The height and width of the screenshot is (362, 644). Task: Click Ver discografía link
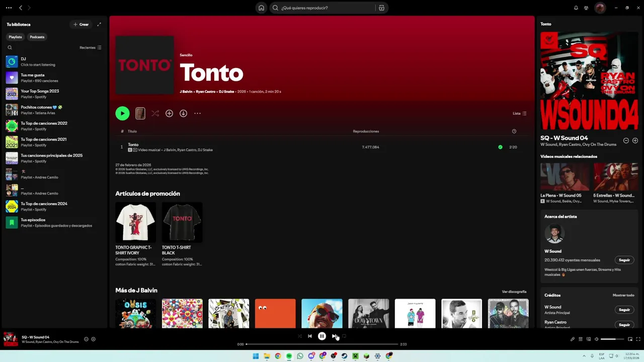click(514, 292)
